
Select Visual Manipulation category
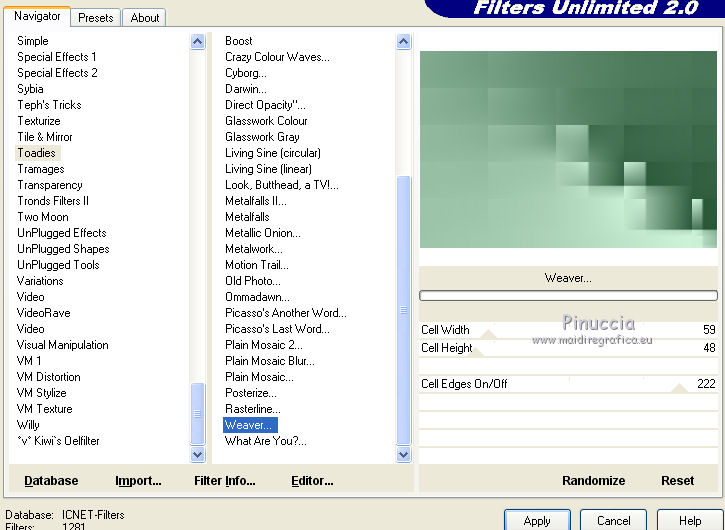[x=62, y=345]
